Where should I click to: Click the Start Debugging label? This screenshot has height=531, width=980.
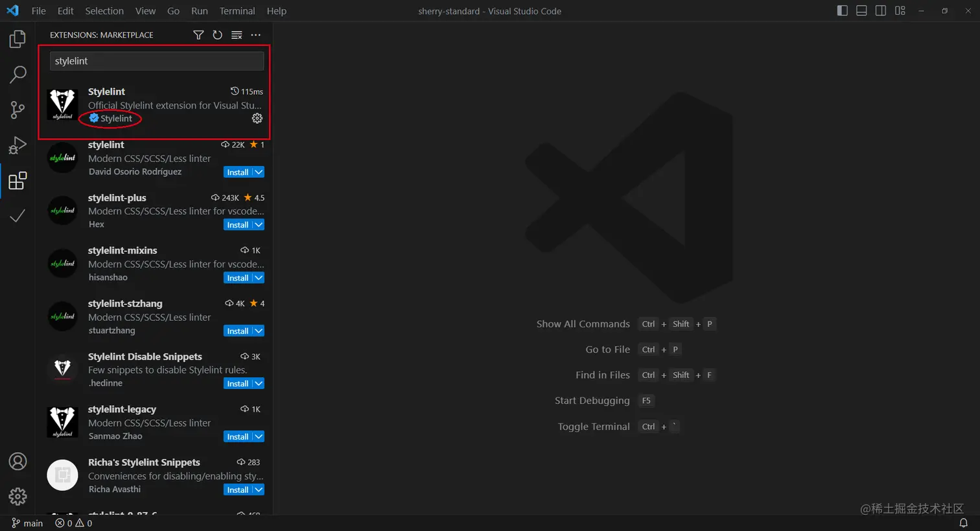592,401
